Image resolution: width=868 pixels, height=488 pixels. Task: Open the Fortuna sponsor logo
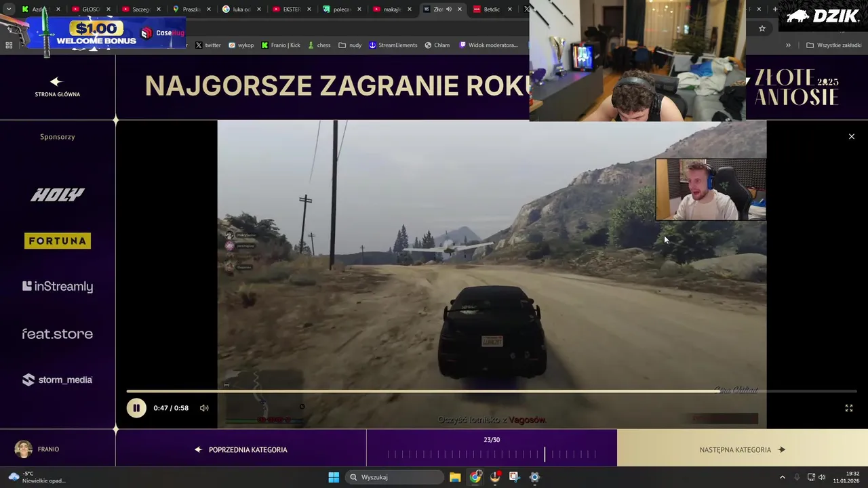(58, 241)
